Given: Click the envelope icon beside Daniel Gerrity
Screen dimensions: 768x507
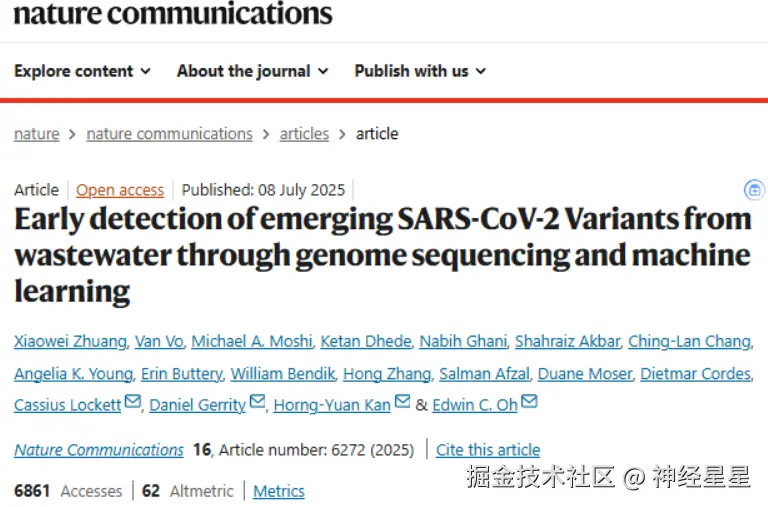Looking at the screenshot, I should (x=257, y=403).
